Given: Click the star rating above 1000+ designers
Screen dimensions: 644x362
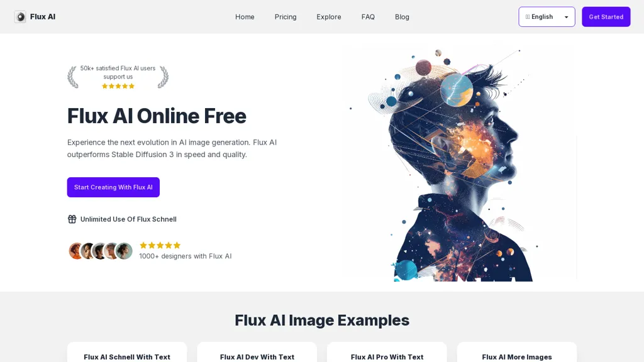Looking at the screenshot, I should (160, 246).
